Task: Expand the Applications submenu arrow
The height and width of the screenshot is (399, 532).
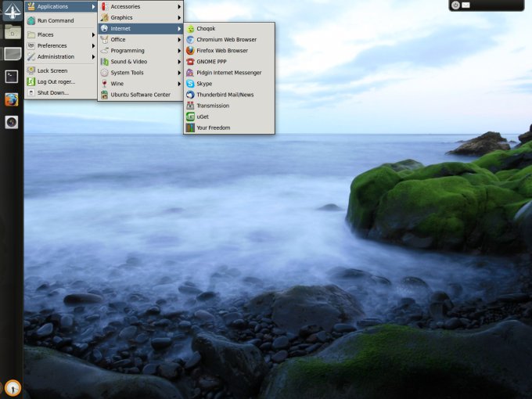Action: [93, 7]
